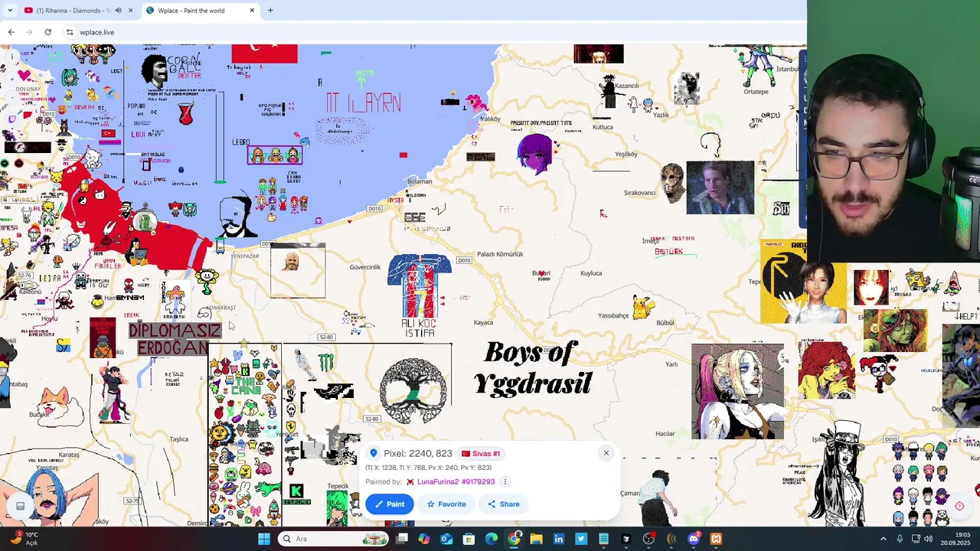Screen dimensions: 980x551
Task: Click the microphone icon in the system tray
Action: pos(900,539)
